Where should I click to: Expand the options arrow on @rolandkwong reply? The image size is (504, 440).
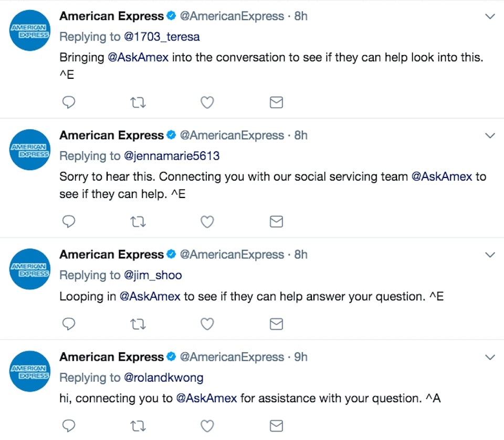click(490, 357)
